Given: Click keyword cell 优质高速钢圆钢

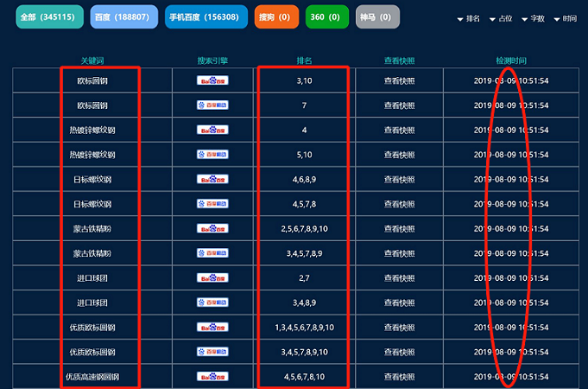Looking at the screenshot, I should click(92, 377).
